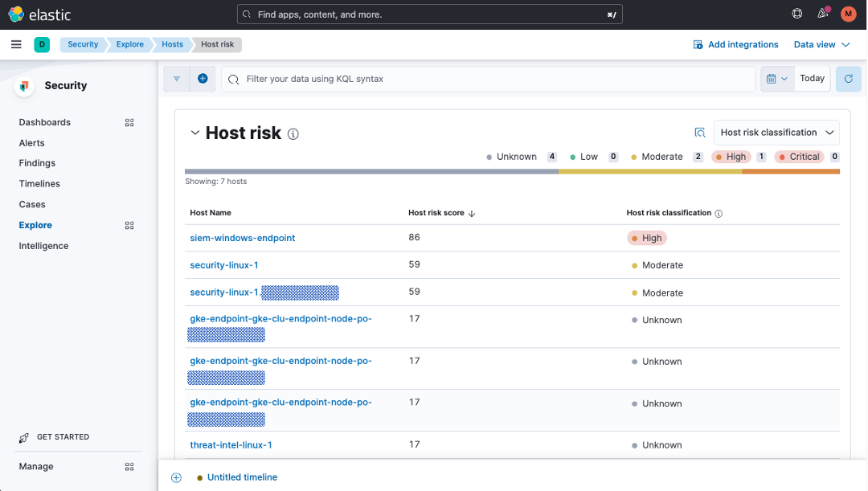Open the Untitled timeline
This screenshot has height=491, width=868.
pos(242,477)
